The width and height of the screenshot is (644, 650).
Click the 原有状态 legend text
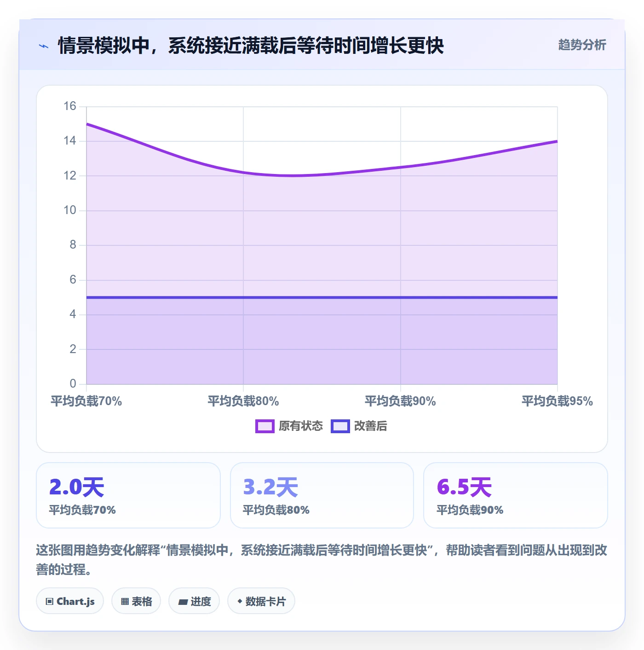click(x=301, y=426)
